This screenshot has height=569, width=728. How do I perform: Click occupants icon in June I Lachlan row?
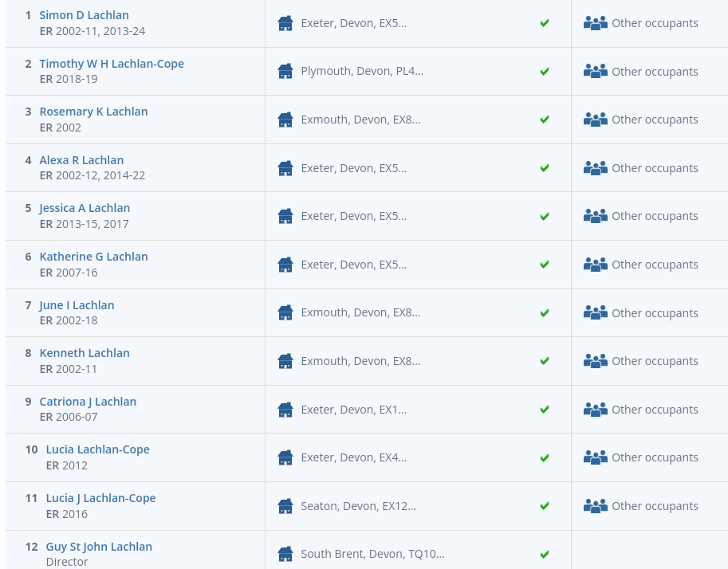point(595,313)
